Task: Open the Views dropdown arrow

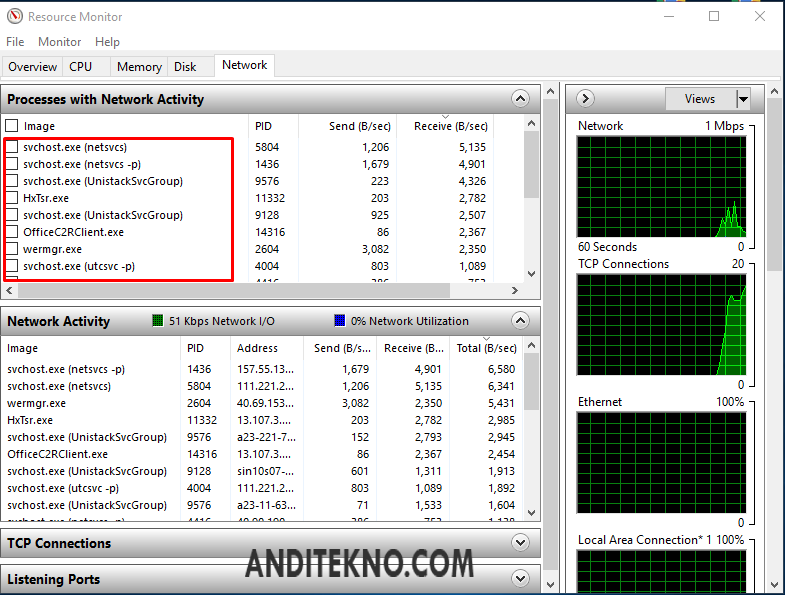Action: coord(743,99)
